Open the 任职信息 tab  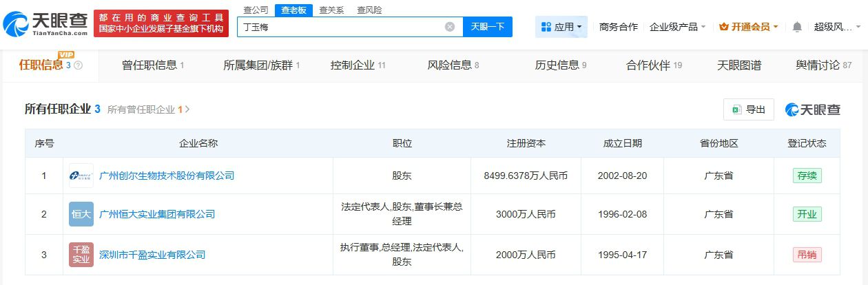pyautogui.click(x=50, y=65)
